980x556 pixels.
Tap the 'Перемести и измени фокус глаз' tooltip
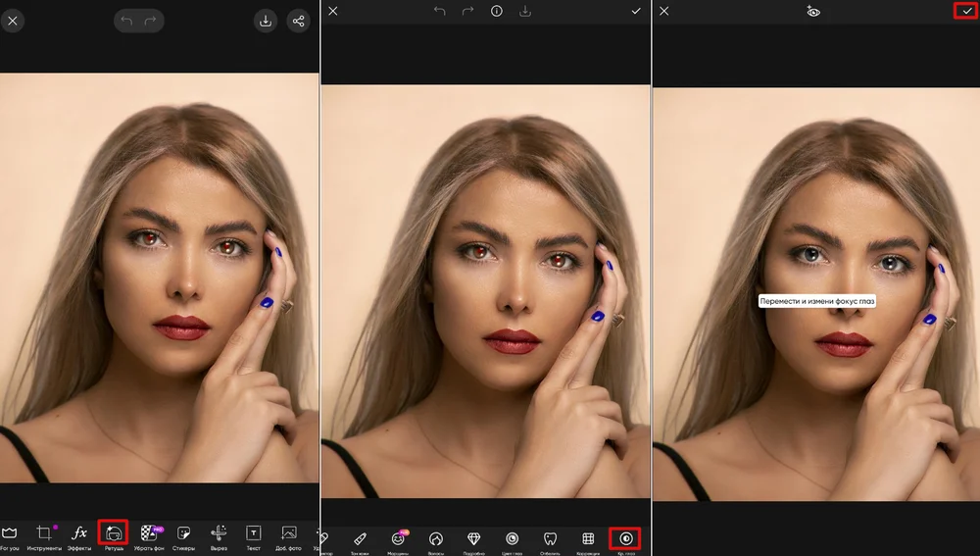coord(817,301)
